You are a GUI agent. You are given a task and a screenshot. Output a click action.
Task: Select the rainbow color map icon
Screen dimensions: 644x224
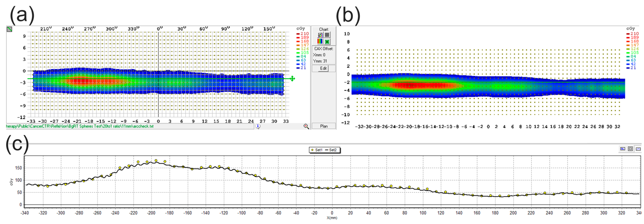320,41
